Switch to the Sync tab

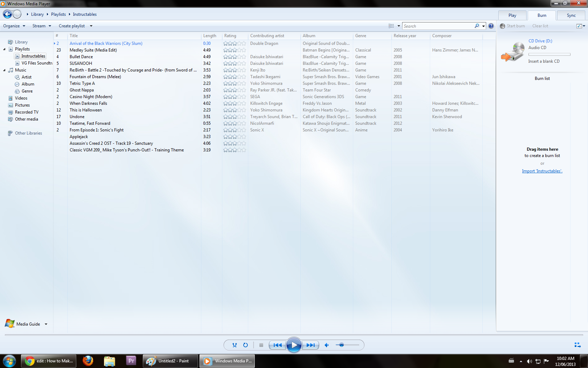coord(571,15)
